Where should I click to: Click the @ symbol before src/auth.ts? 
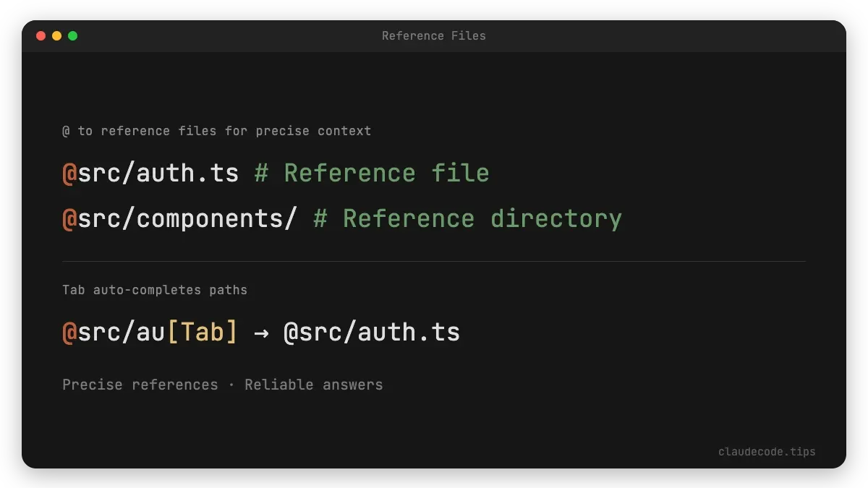coord(69,173)
